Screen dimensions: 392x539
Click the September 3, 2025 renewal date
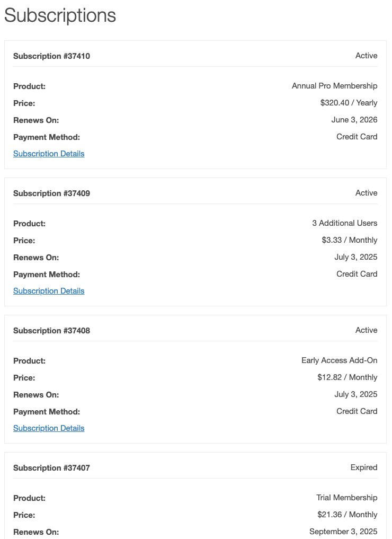(x=343, y=532)
